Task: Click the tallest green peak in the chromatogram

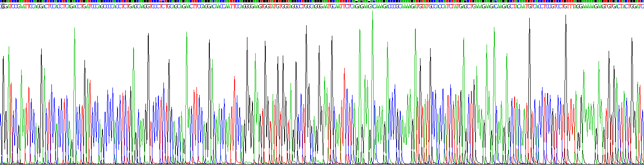Action: pyautogui.click(x=372, y=87)
